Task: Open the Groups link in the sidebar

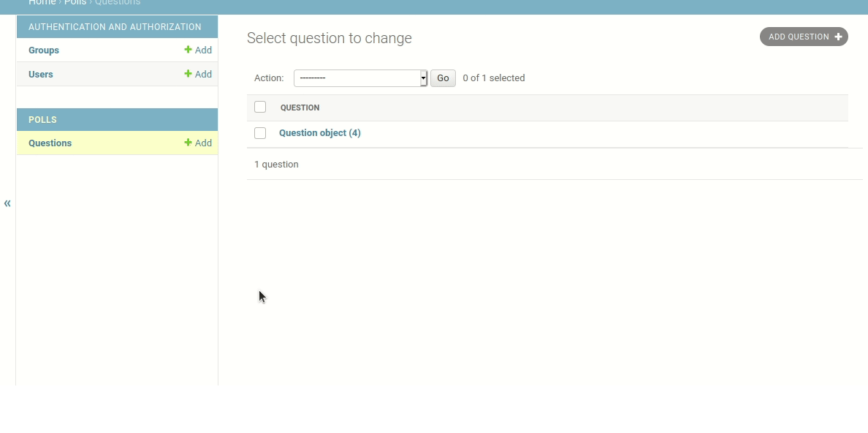Action: tap(44, 50)
